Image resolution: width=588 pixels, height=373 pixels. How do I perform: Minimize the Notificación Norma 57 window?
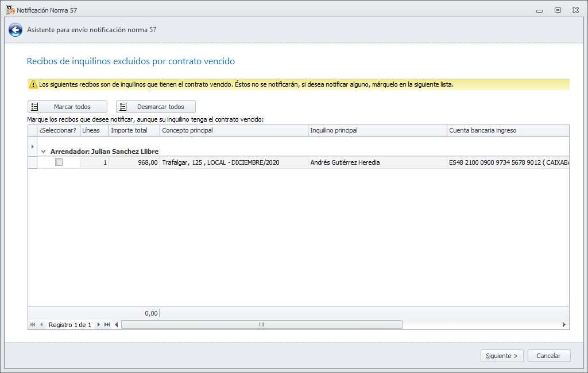(x=539, y=10)
